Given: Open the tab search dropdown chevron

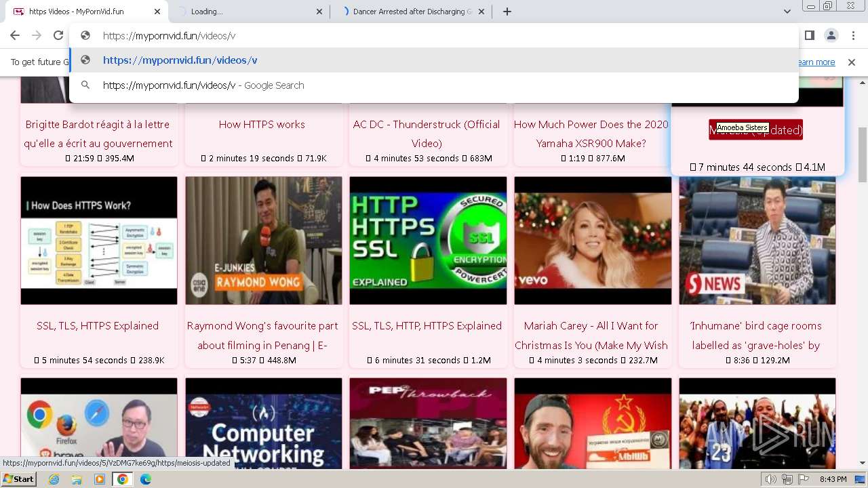Looking at the screenshot, I should click(787, 12).
